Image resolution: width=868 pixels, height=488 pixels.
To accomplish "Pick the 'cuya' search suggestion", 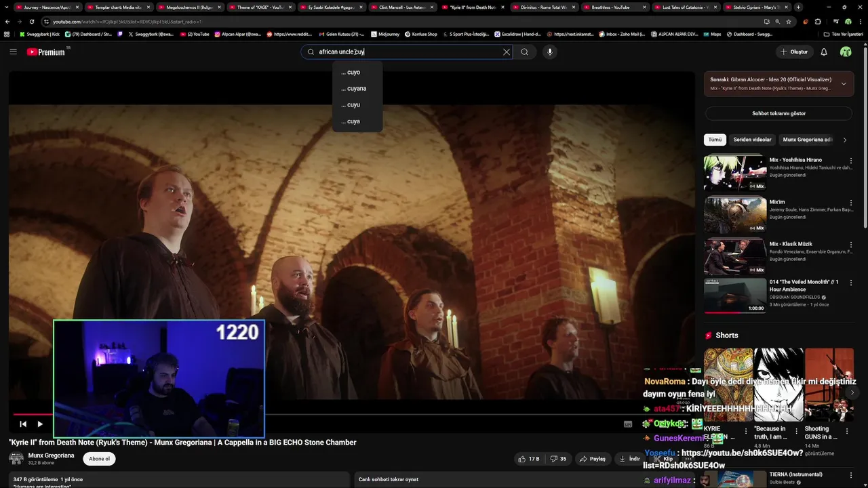I will [x=357, y=121].
